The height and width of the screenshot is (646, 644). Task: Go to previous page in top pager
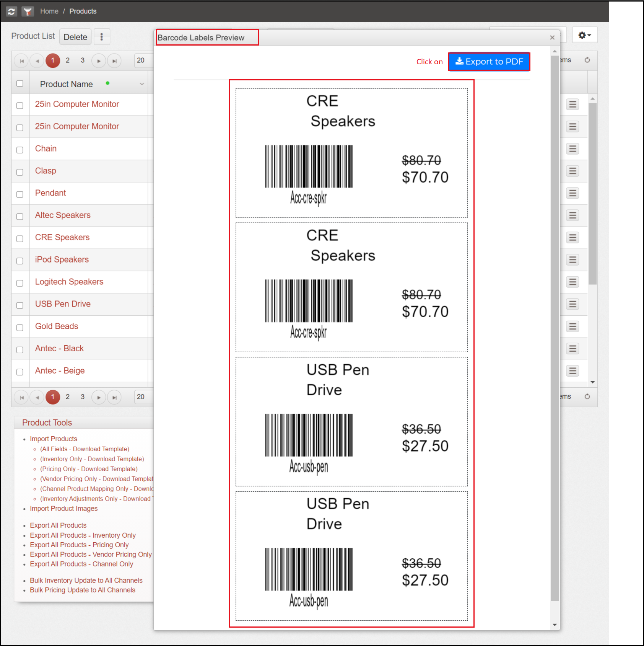point(37,61)
